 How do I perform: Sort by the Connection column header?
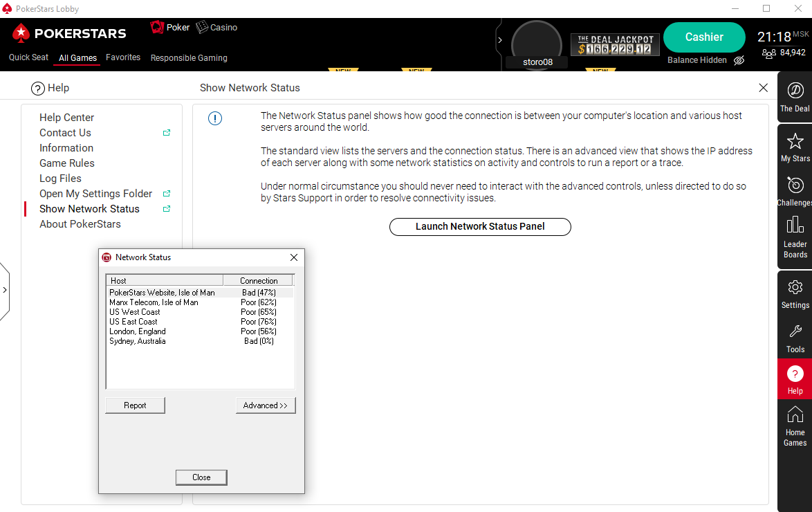[x=258, y=281]
